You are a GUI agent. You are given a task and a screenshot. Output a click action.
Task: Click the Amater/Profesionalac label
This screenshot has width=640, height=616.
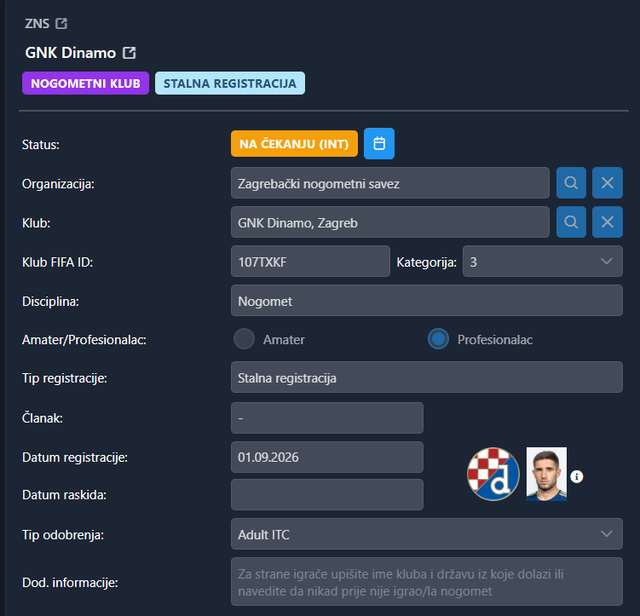click(84, 340)
